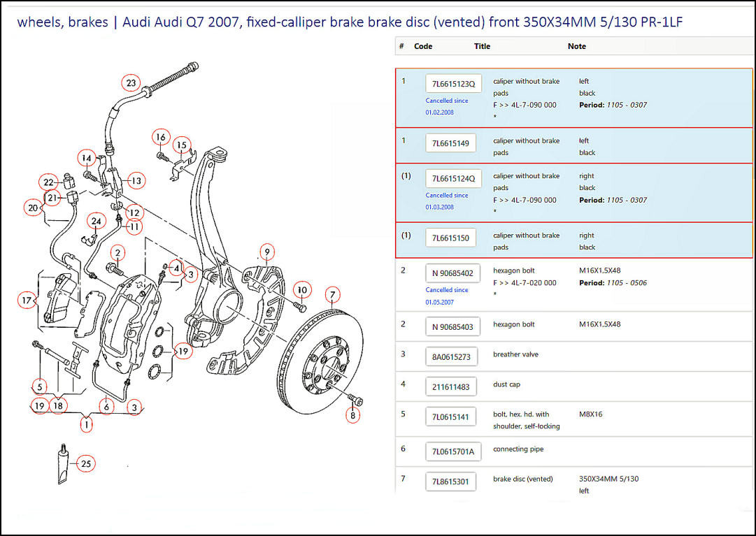Open connecting pipe part 7L0615701A

(452, 451)
